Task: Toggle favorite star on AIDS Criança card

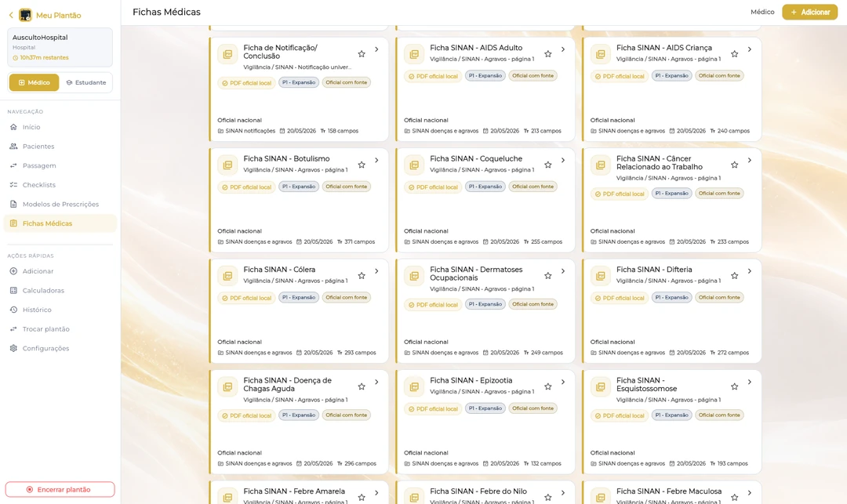Action: pyautogui.click(x=734, y=54)
